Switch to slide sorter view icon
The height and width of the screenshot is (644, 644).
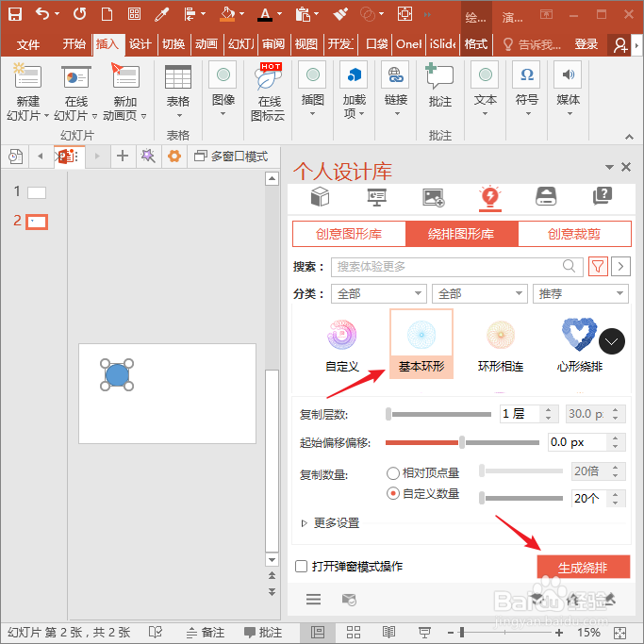[x=354, y=632]
